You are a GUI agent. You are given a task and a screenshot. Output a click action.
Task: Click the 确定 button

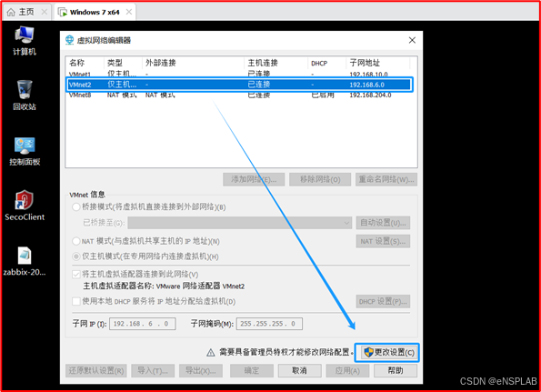pos(252,370)
